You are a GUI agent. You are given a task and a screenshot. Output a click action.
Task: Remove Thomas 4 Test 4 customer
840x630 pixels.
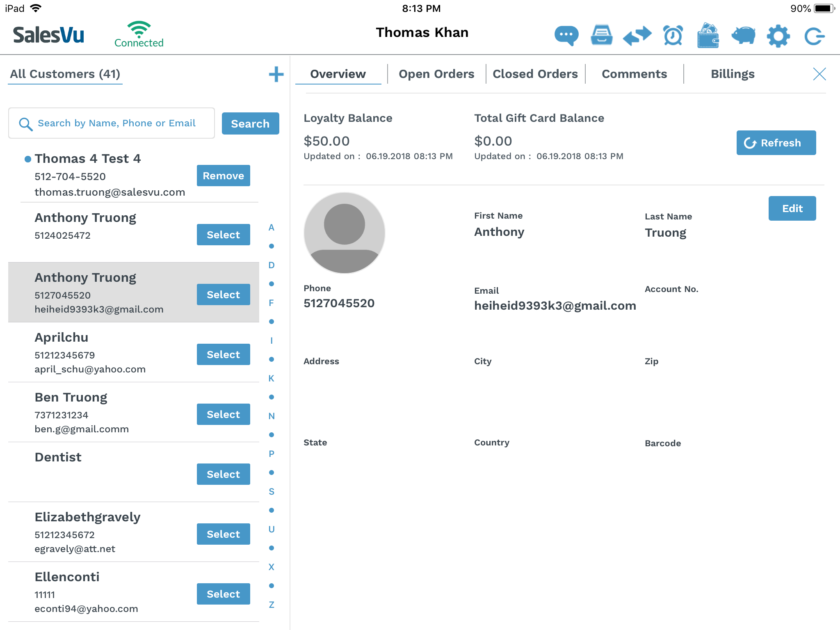click(223, 176)
